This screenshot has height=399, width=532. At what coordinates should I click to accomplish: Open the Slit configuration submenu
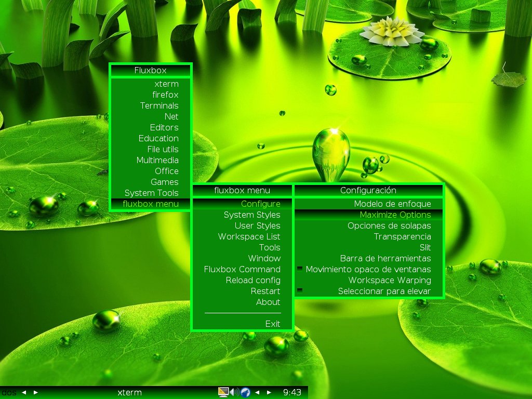coord(369,247)
